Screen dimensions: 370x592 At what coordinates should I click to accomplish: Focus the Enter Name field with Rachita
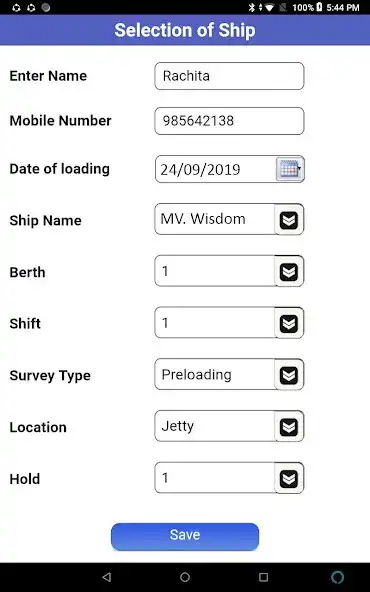click(229, 76)
